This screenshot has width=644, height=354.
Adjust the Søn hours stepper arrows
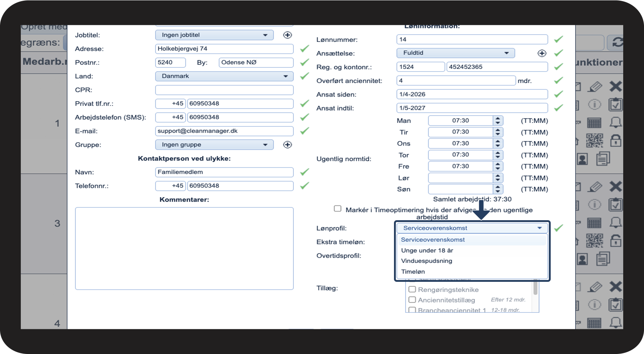(x=498, y=189)
